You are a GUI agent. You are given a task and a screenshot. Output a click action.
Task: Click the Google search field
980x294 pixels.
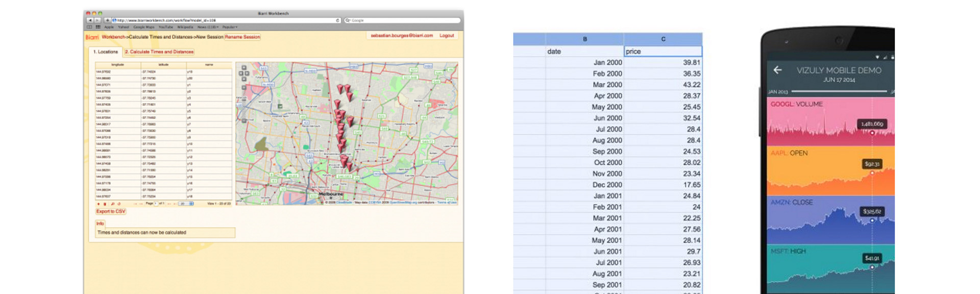[402, 20]
